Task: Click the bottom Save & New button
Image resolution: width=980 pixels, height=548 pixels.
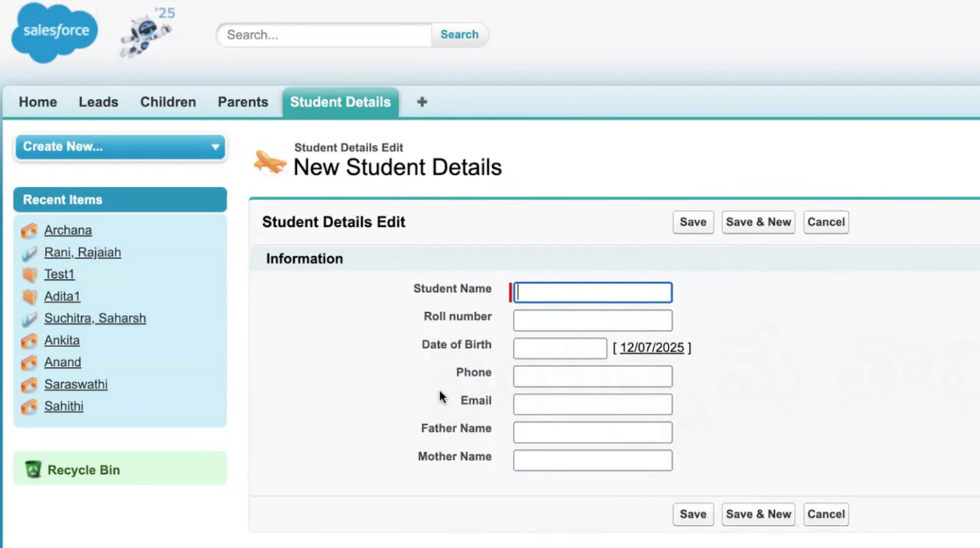Action: tap(758, 514)
